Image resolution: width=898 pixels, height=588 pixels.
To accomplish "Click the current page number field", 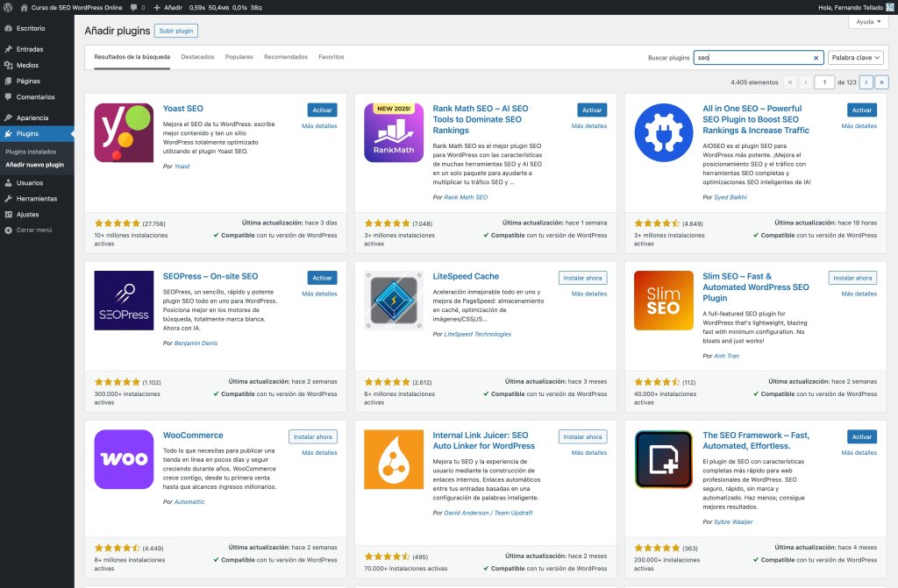I will click(x=824, y=82).
